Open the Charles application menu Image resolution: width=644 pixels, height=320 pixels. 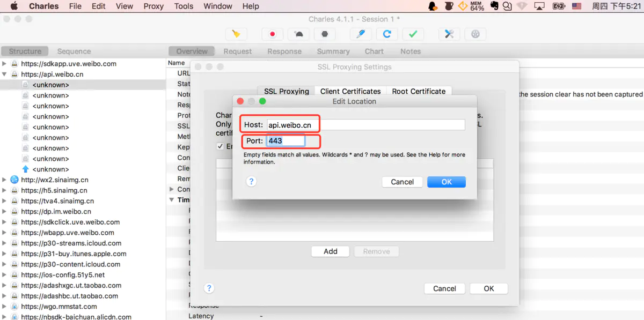click(44, 6)
